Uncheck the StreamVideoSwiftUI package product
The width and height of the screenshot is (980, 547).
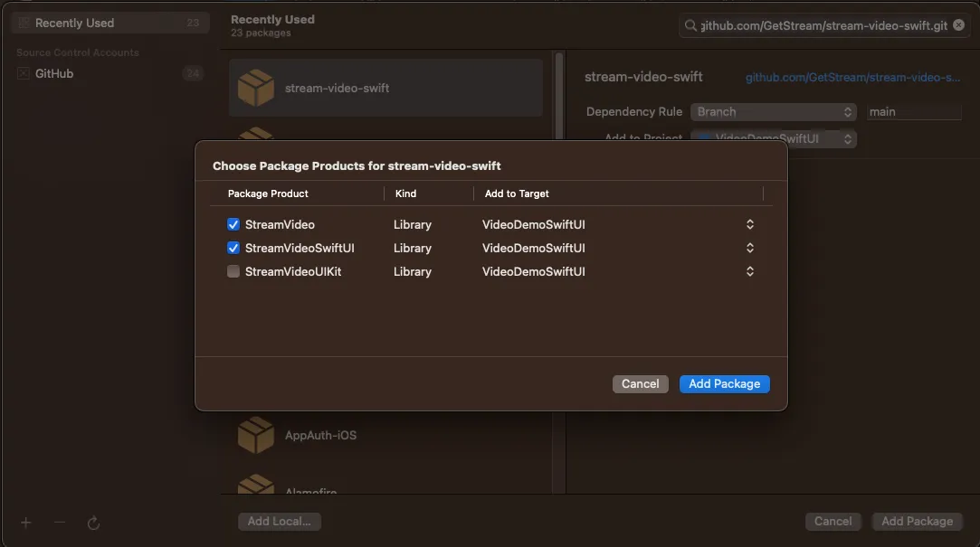pos(233,247)
